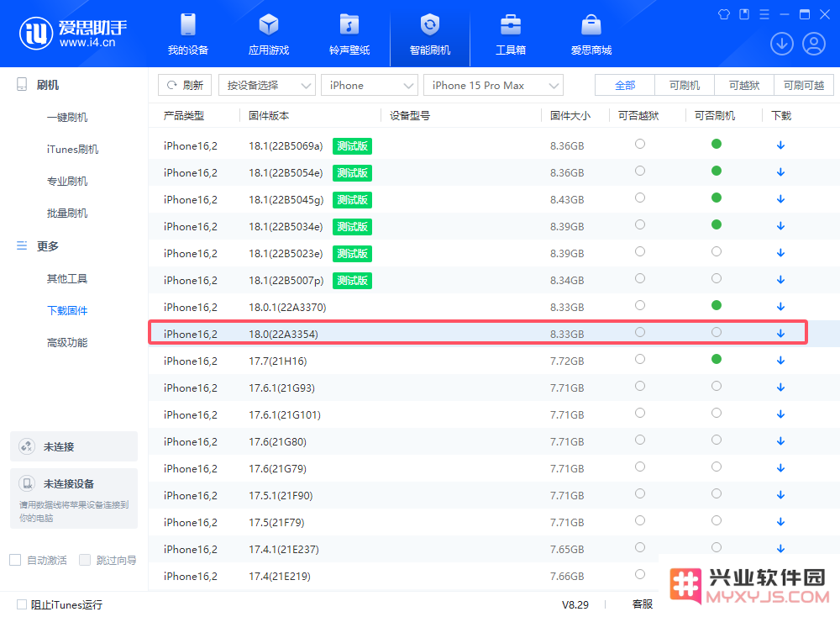The width and height of the screenshot is (840, 617).
Task: Open the 我的设备 (My Device) section
Action: coord(187,34)
